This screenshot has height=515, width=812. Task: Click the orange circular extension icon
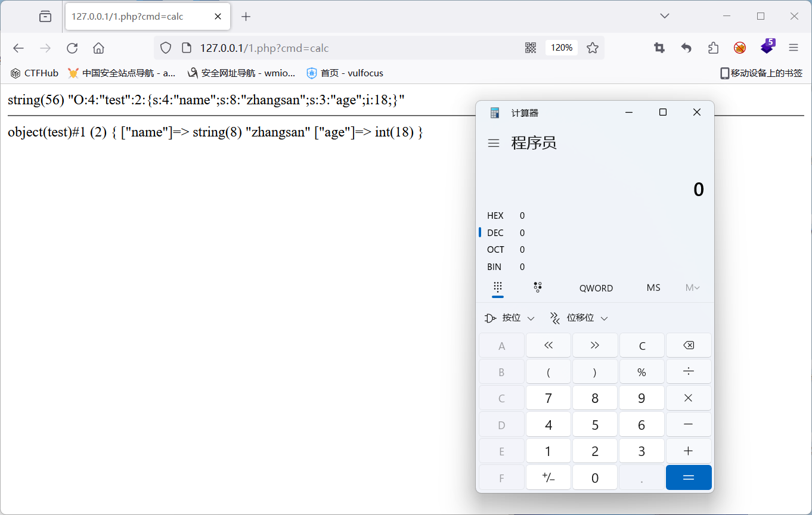(x=740, y=48)
